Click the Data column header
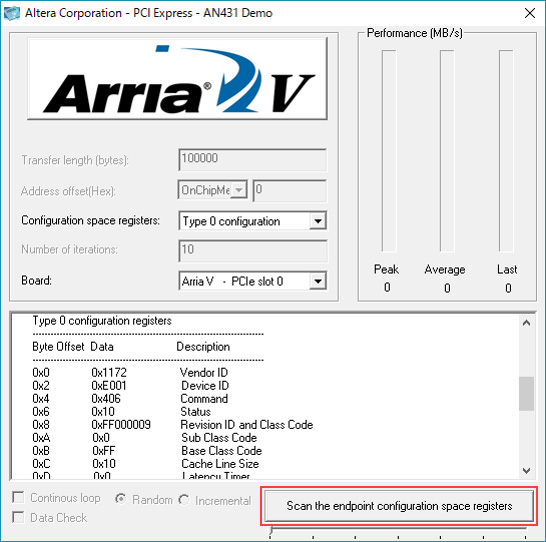 coord(102,347)
